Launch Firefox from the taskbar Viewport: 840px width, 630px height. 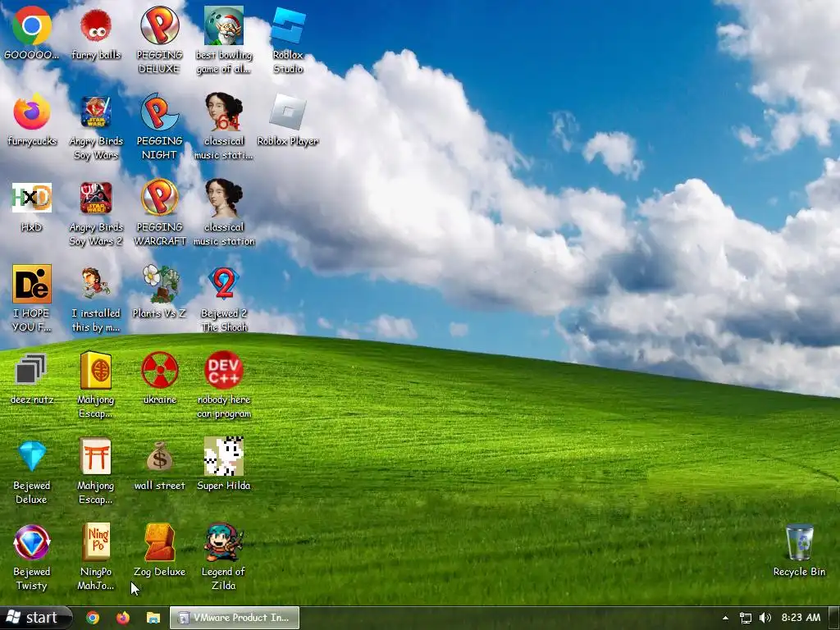coord(123,618)
